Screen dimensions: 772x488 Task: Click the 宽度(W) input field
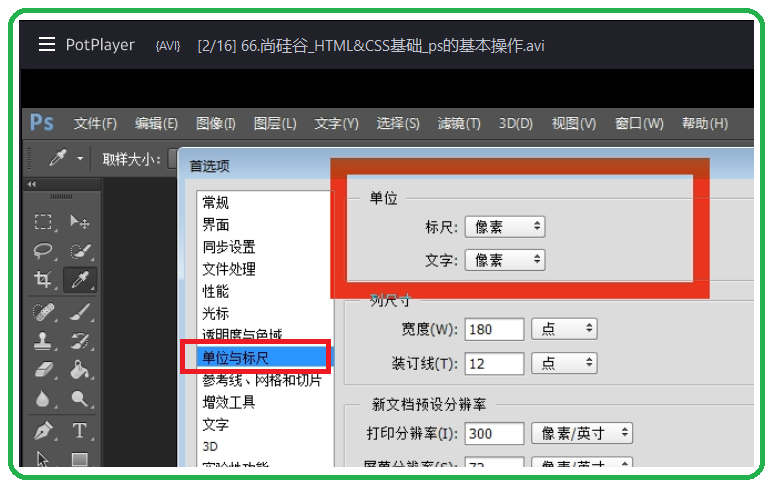point(494,329)
